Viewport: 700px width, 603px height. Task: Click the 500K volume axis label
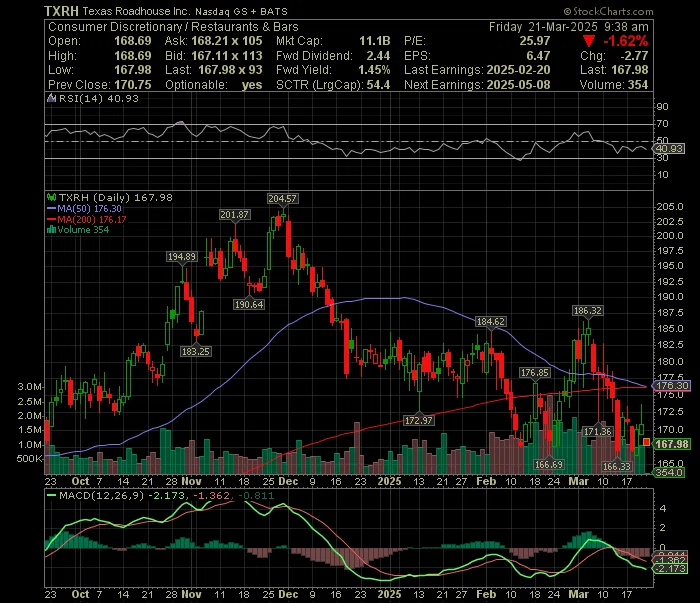(x=30, y=459)
